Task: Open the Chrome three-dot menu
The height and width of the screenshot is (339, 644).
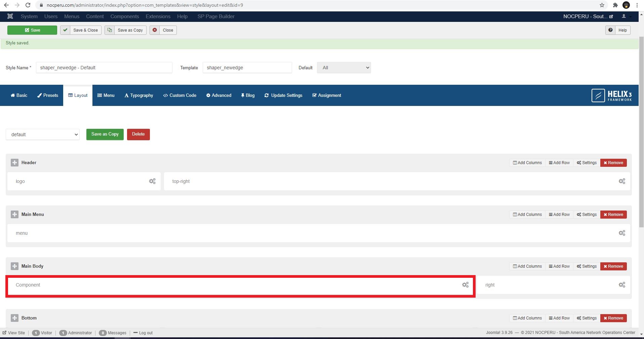Action: tap(637, 5)
